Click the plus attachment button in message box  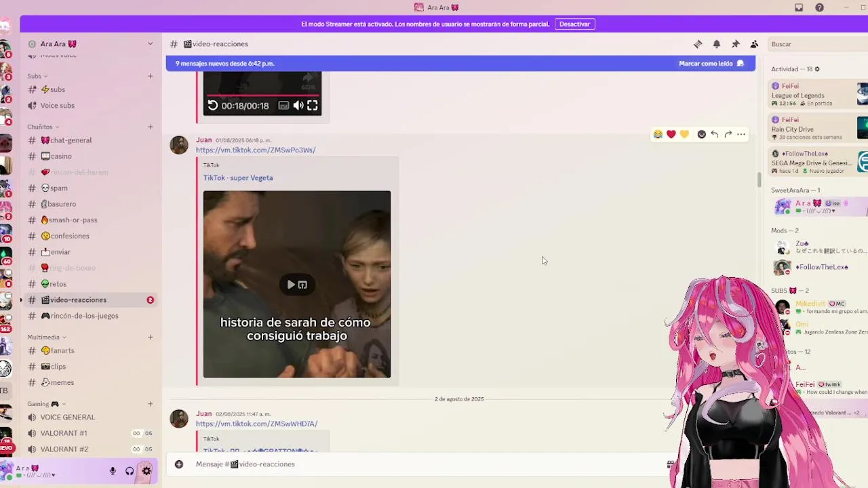179,464
